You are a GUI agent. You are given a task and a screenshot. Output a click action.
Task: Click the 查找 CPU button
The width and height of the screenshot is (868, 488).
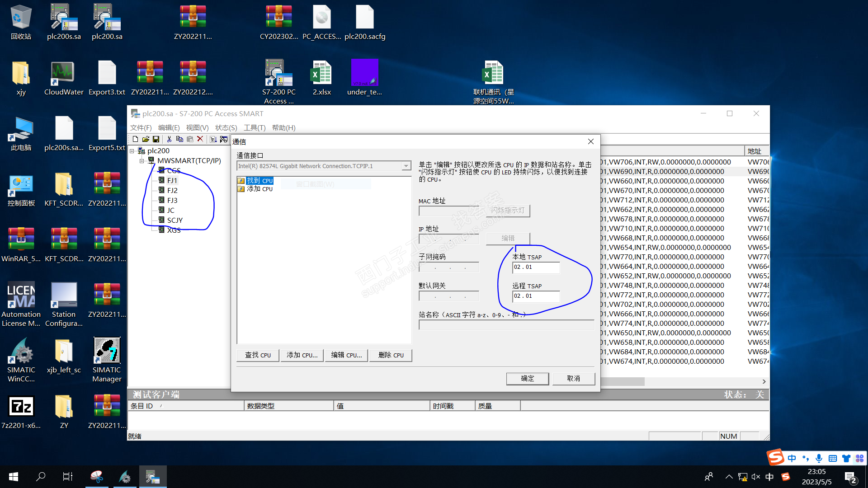point(258,355)
